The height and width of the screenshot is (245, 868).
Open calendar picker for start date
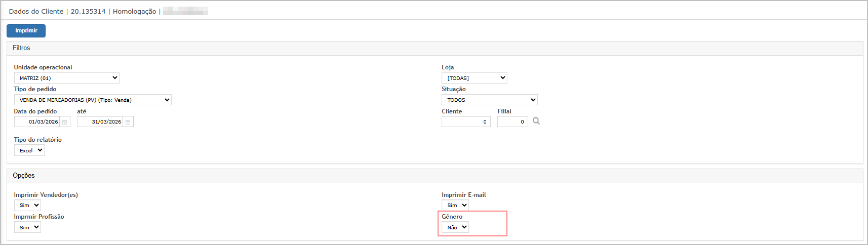[x=65, y=122]
